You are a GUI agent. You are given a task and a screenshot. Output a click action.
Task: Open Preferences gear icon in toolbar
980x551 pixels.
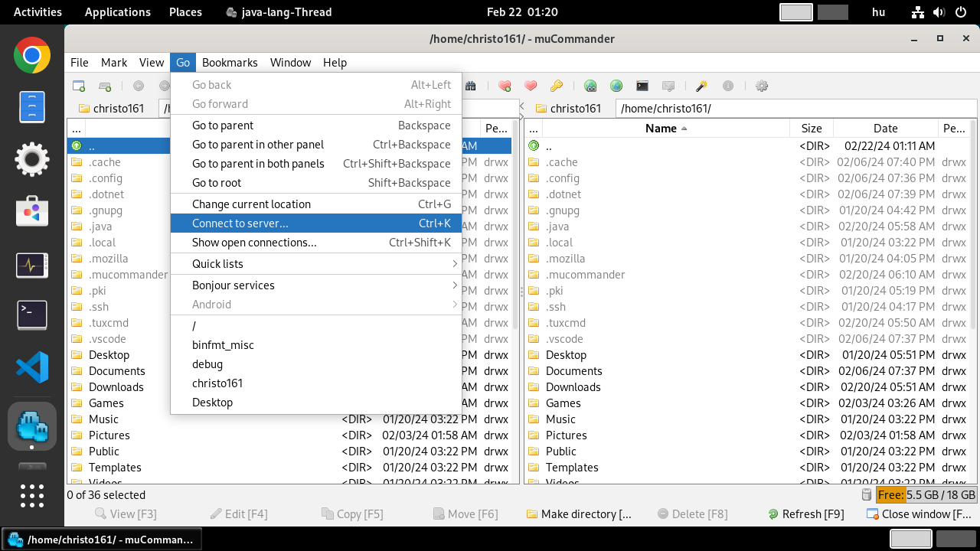click(x=762, y=86)
